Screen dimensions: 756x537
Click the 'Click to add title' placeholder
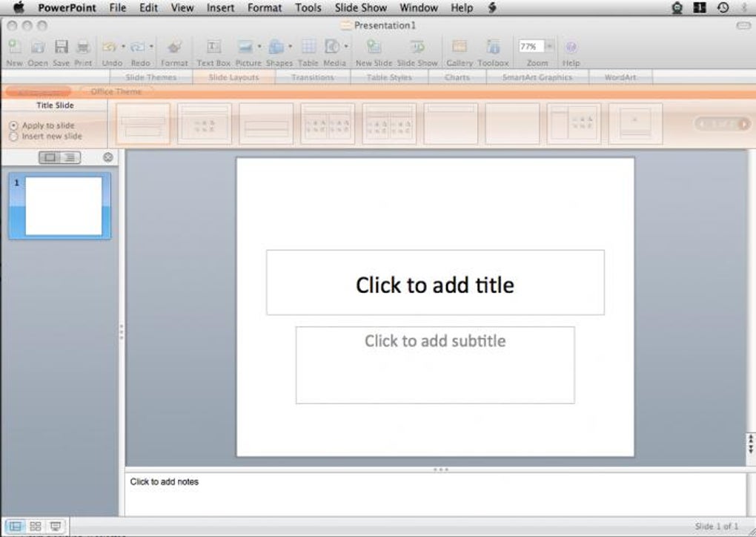[435, 283]
